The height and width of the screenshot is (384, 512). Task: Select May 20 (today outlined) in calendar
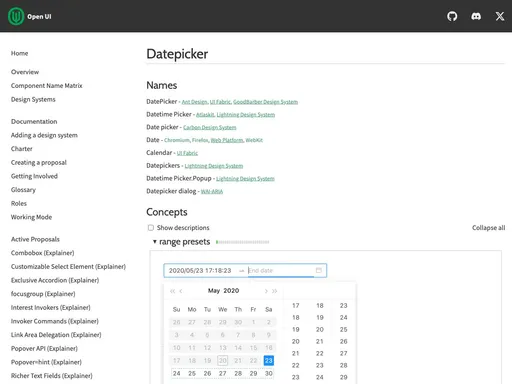tap(223, 360)
